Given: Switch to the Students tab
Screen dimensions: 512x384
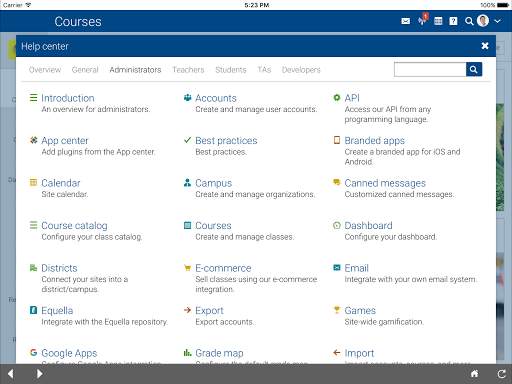Looking at the screenshot, I should pyautogui.click(x=231, y=70).
